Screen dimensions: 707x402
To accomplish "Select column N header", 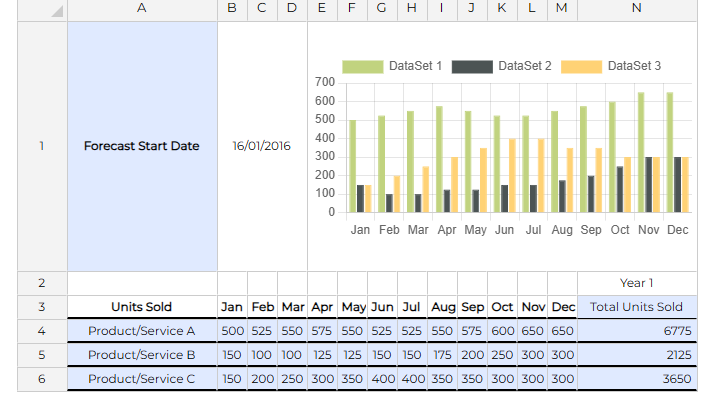I will coord(637,9).
